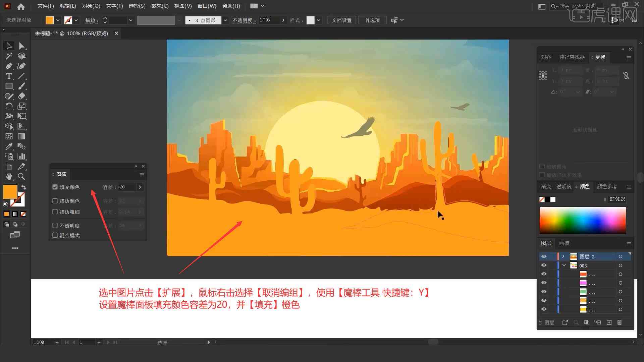Toggle visibility of 003 layer
The image size is (644, 362).
544,265
